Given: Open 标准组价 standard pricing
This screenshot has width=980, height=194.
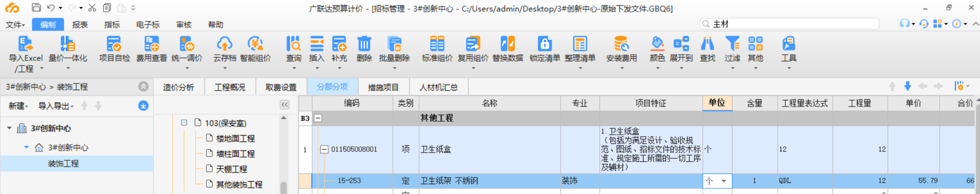Looking at the screenshot, I should click(437, 50).
